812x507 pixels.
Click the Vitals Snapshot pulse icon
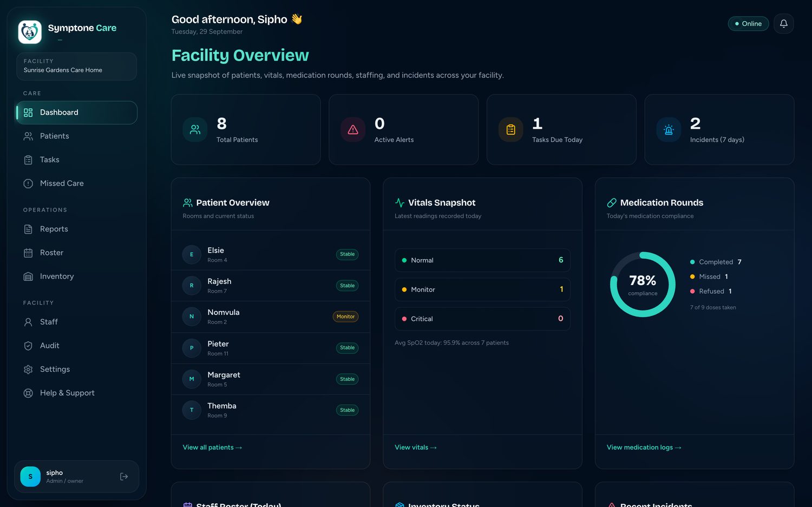400,203
